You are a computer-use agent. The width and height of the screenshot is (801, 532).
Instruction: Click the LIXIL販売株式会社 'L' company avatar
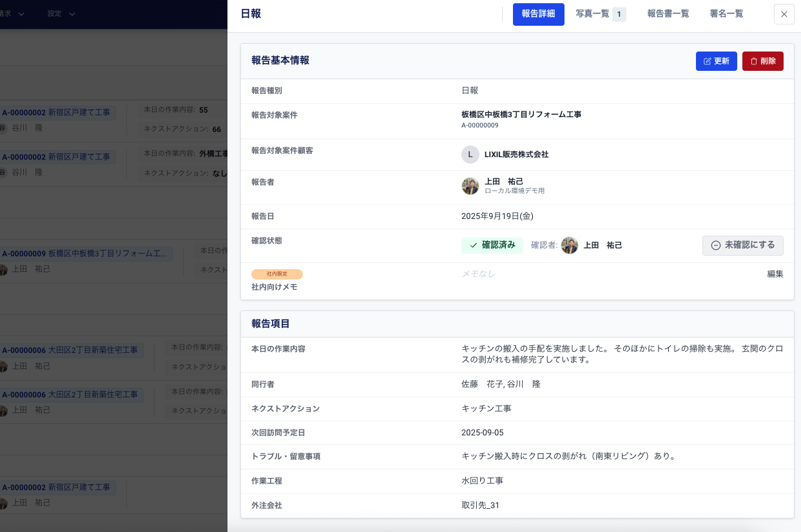pyautogui.click(x=470, y=155)
